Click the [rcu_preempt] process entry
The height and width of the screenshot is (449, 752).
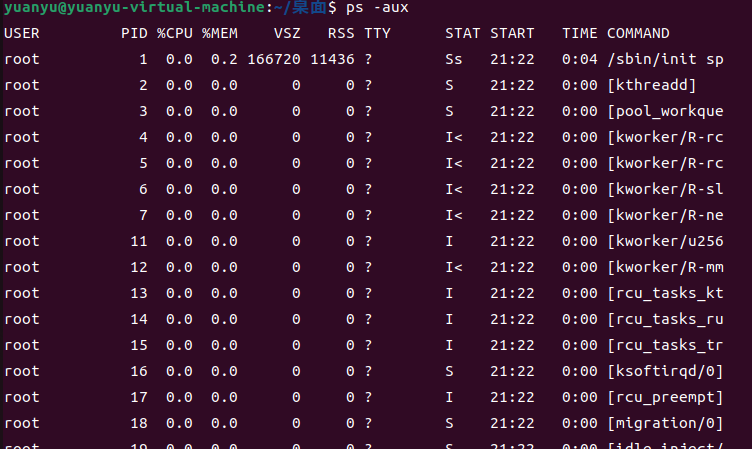[x=665, y=398]
